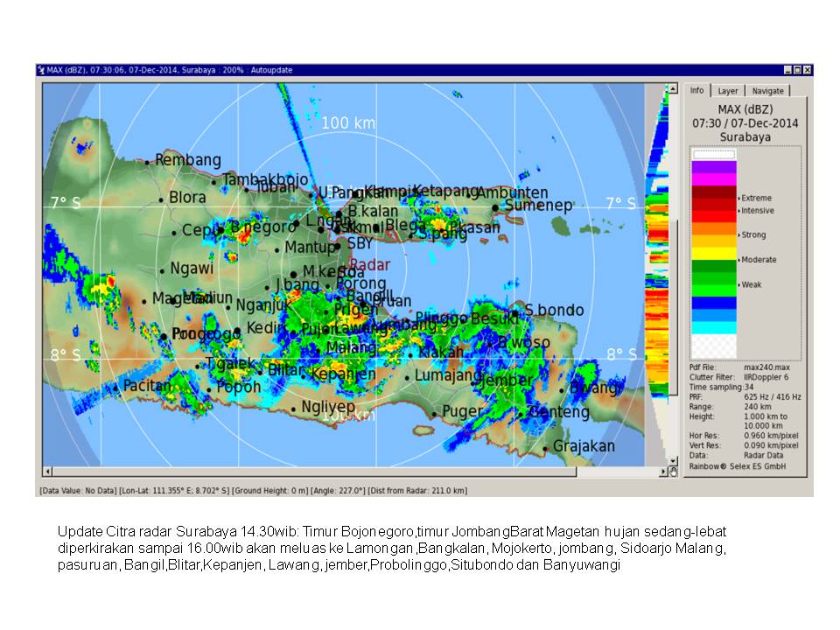Click the map scroll down arrow

pyautogui.click(x=673, y=461)
